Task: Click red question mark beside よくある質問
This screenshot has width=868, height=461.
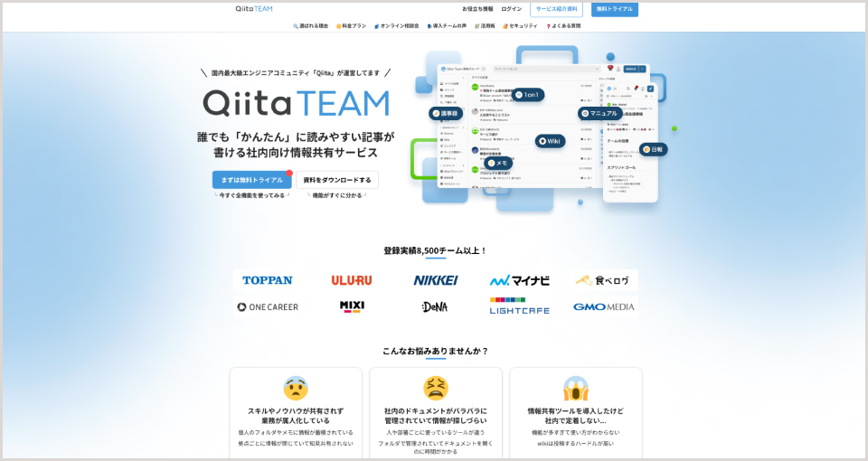Action: click(548, 26)
